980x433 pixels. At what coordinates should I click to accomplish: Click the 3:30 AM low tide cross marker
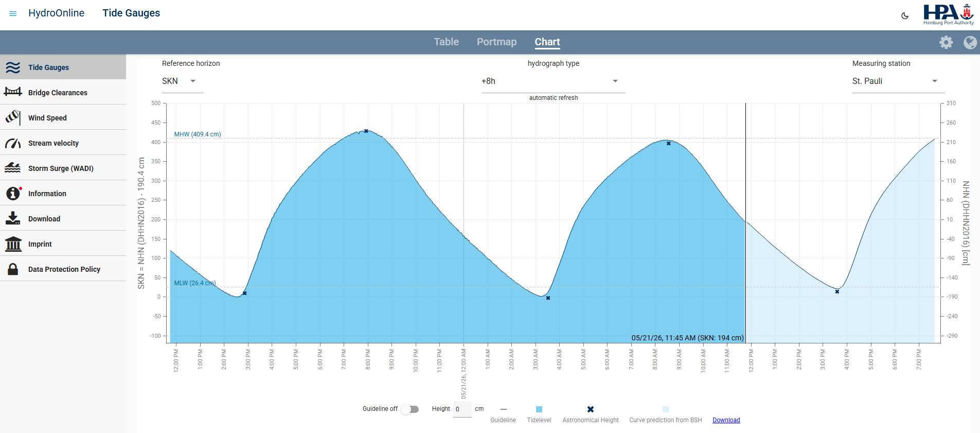coord(548,298)
